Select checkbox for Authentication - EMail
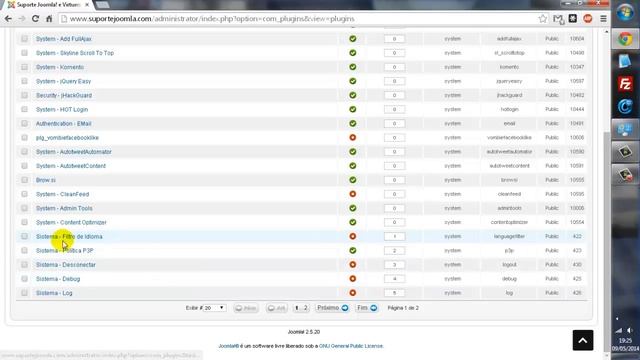 [24, 123]
